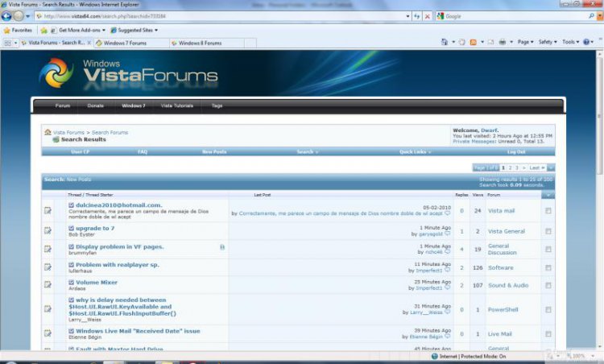Click New Posts in the forum navbar
Image resolution: width=604 pixels, height=364 pixels.
(214, 151)
